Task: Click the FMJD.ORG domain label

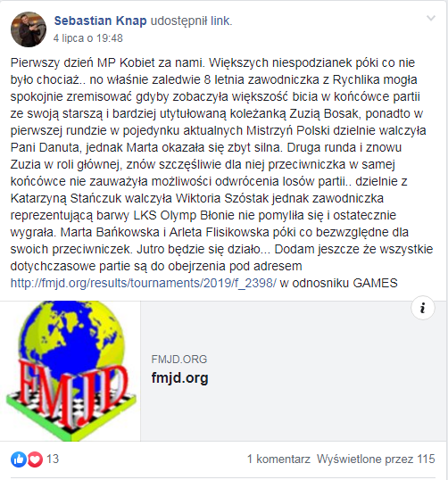Action: tap(179, 359)
